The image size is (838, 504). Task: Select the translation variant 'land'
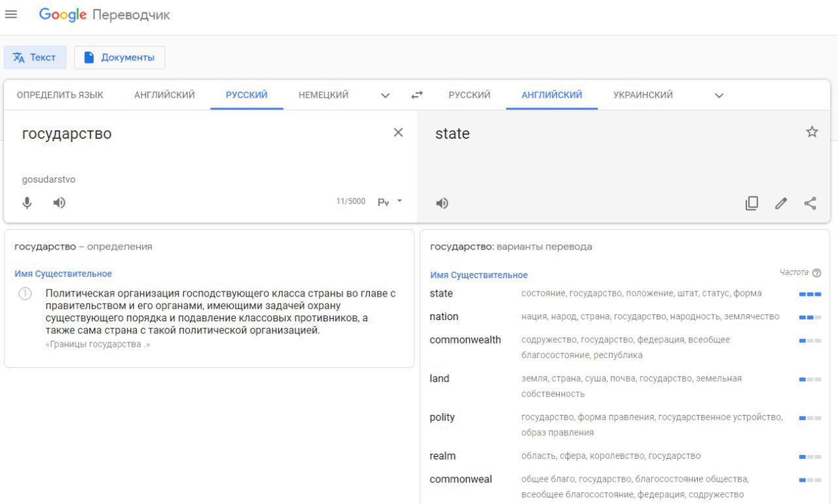click(x=439, y=378)
